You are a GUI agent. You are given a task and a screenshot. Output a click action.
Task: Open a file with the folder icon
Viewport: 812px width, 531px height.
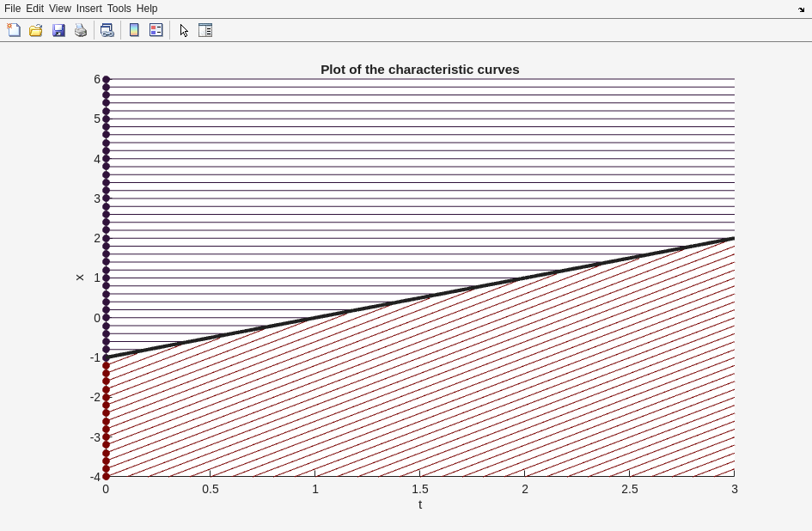point(36,30)
